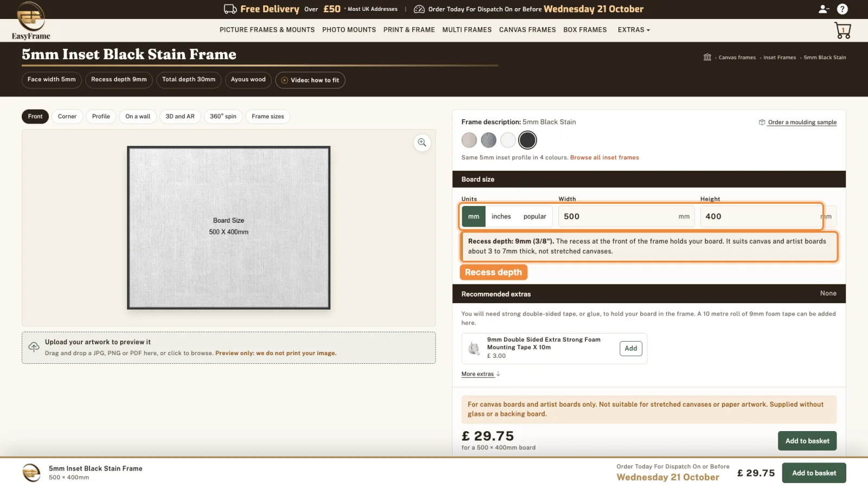Image resolution: width=868 pixels, height=488 pixels.
Task: Switch to 3D and AR tab
Action: 180,117
